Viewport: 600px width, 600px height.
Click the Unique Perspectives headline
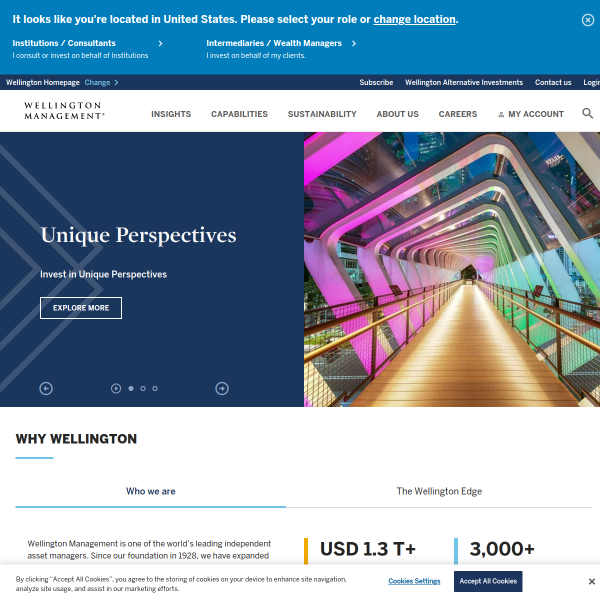coord(138,235)
